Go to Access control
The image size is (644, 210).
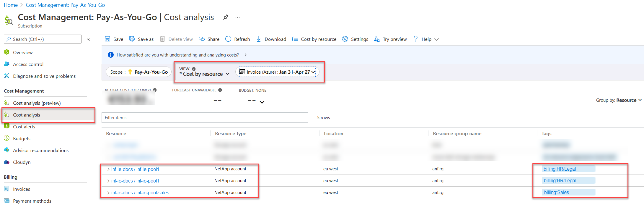point(28,64)
